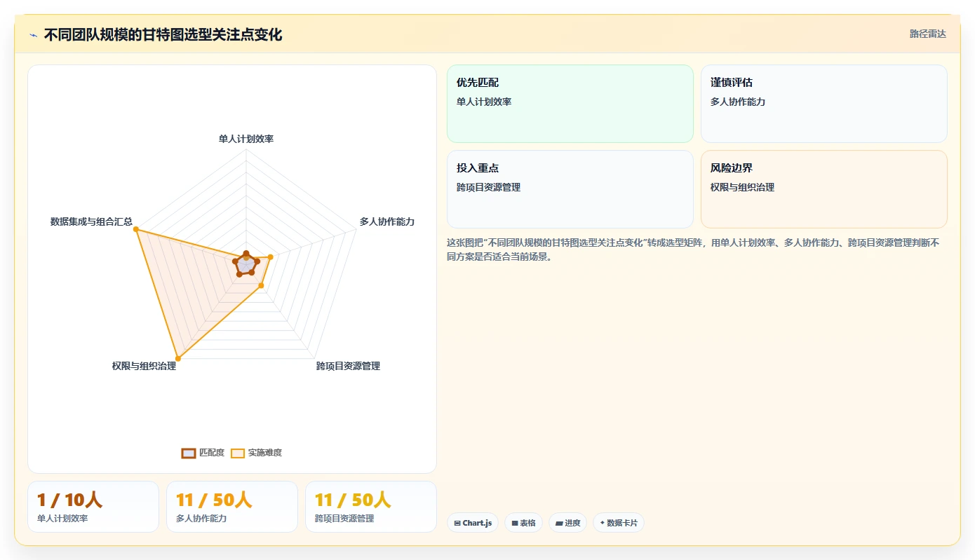Click the 跨项目资源管理 radar axis label
975x560 pixels.
[348, 366]
